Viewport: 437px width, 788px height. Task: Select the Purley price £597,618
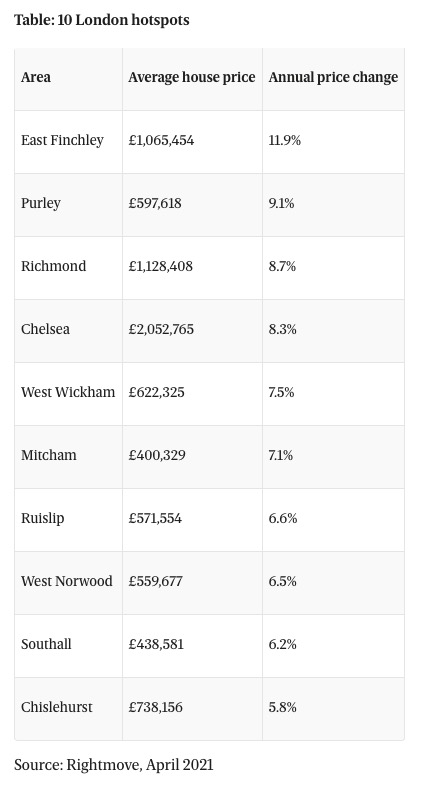pyautogui.click(x=155, y=203)
